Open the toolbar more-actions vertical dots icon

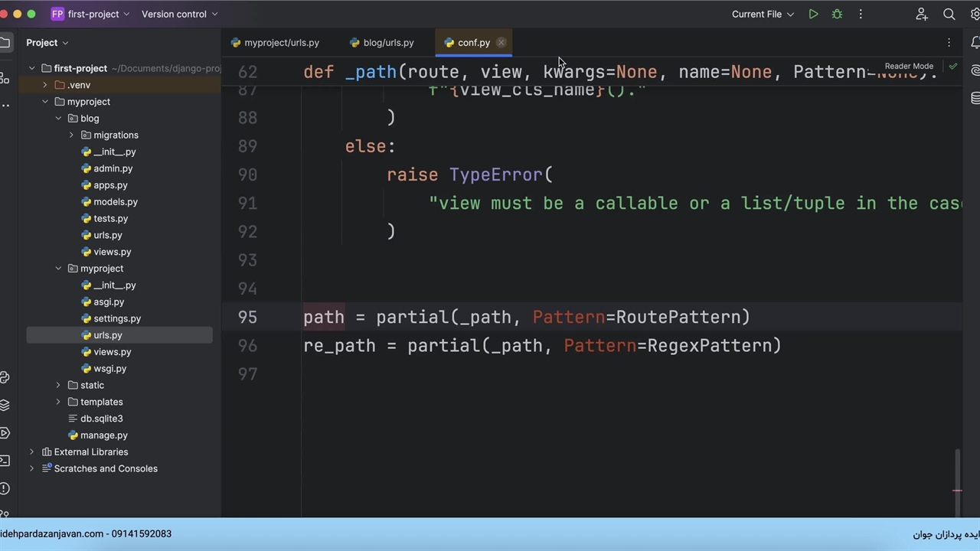861,14
